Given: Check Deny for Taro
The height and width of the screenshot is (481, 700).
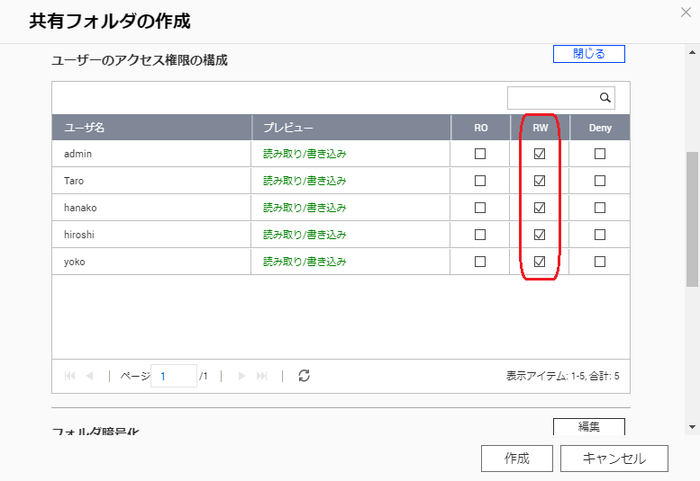Looking at the screenshot, I should tap(600, 180).
